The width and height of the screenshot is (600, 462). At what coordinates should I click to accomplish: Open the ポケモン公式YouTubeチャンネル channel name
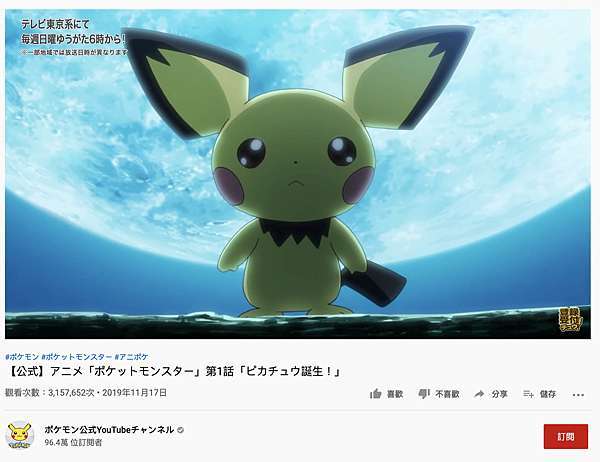[109, 430]
